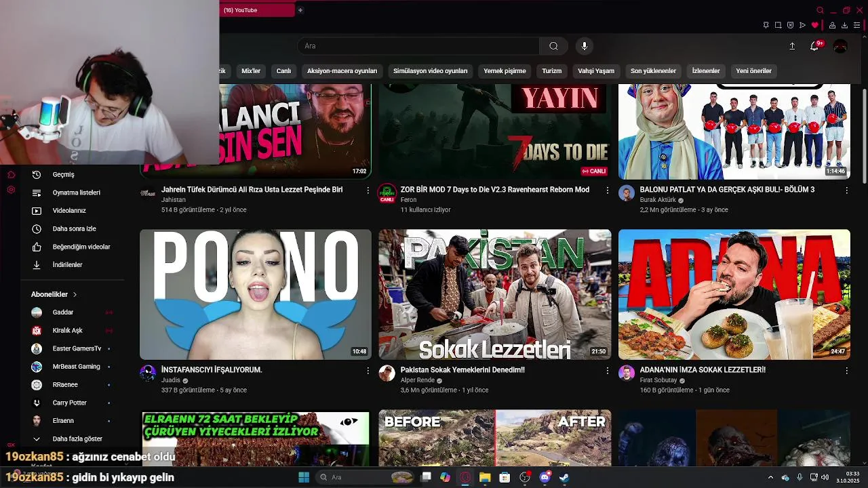Image resolution: width=868 pixels, height=488 pixels.
Task: Open the browser easy setup sliders icon
Action: pyautogui.click(x=856, y=25)
